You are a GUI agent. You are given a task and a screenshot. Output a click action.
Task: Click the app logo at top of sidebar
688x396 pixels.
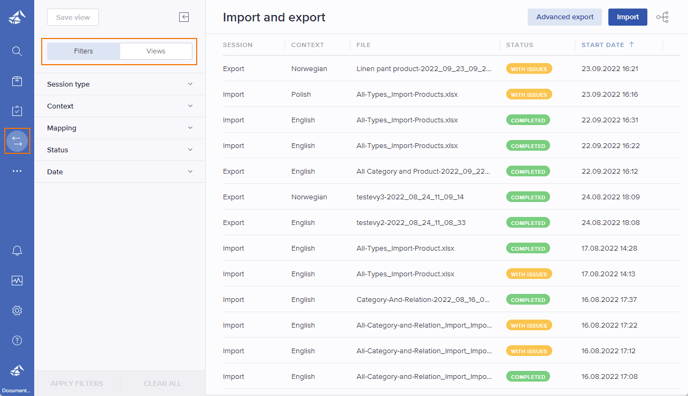point(17,17)
